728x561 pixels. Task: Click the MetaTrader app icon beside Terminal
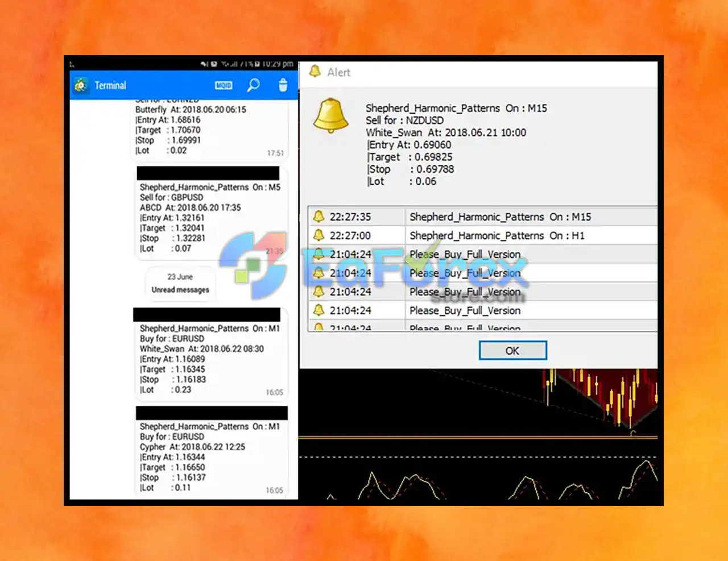click(x=81, y=85)
